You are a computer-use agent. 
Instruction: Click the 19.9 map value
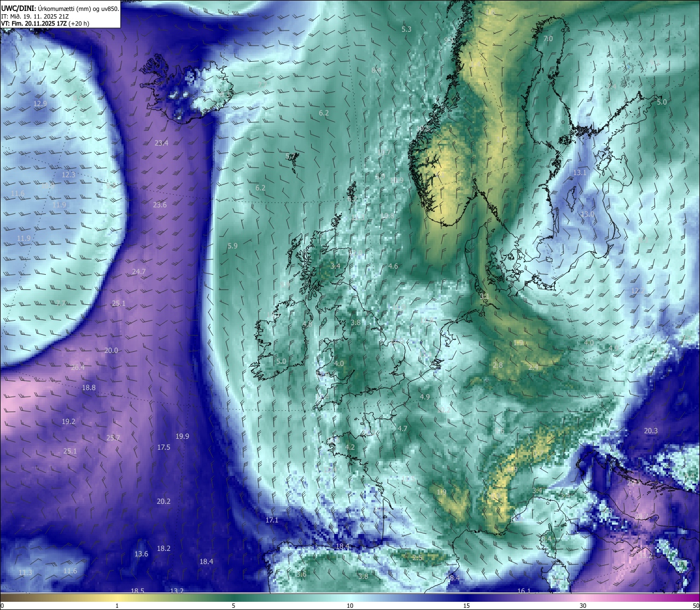[x=182, y=436]
